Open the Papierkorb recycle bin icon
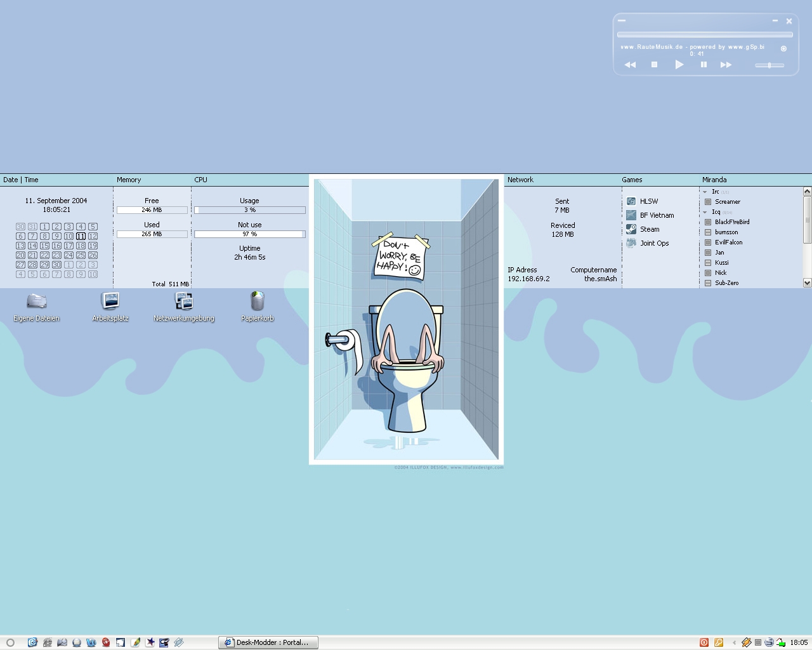812x650 pixels. pyautogui.click(x=258, y=307)
